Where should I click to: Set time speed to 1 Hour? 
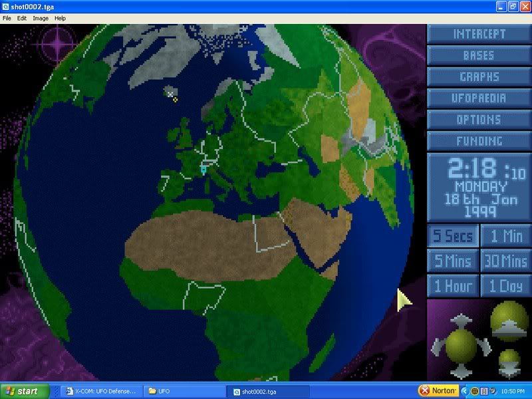click(453, 286)
